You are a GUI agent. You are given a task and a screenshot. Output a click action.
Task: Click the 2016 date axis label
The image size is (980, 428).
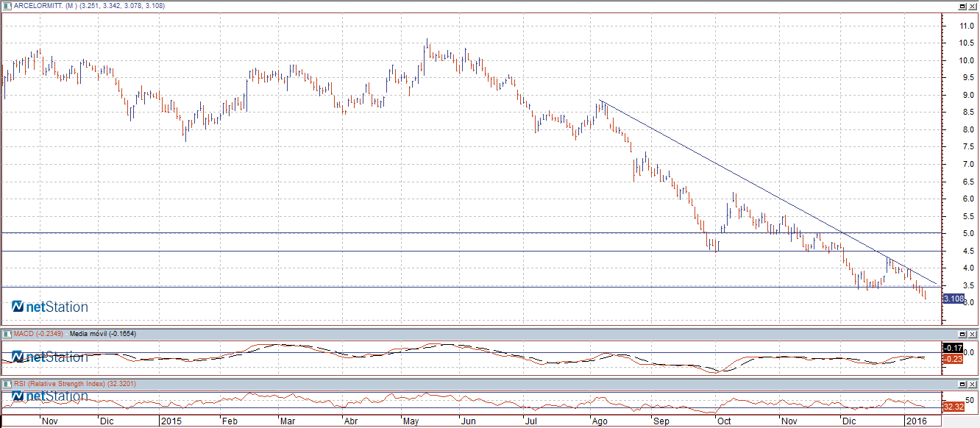click(x=915, y=422)
